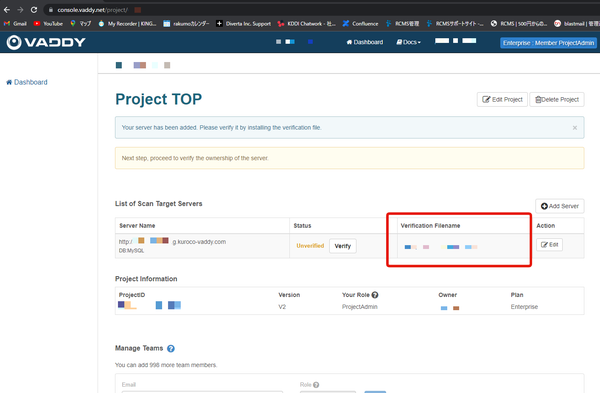
Task: Click the V2 version value
Action: [x=282, y=307]
